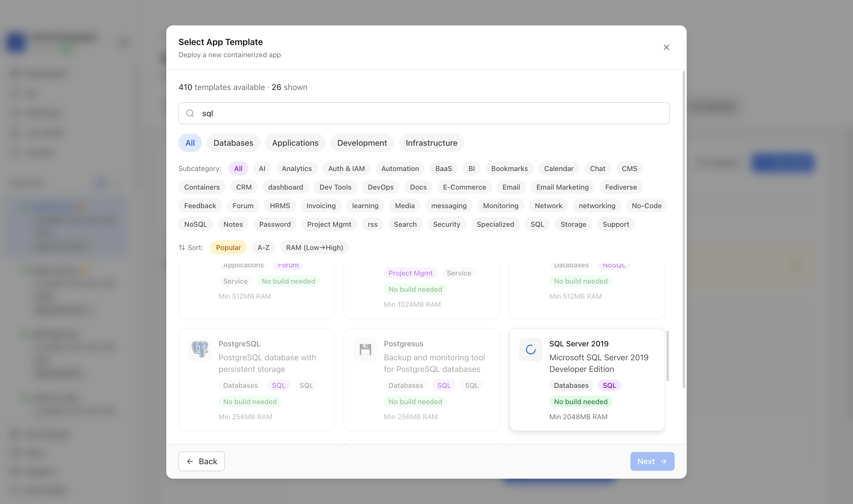Filter by Monitoring subcategory
This screenshot has height=504, width=853.
click(500, 206)
